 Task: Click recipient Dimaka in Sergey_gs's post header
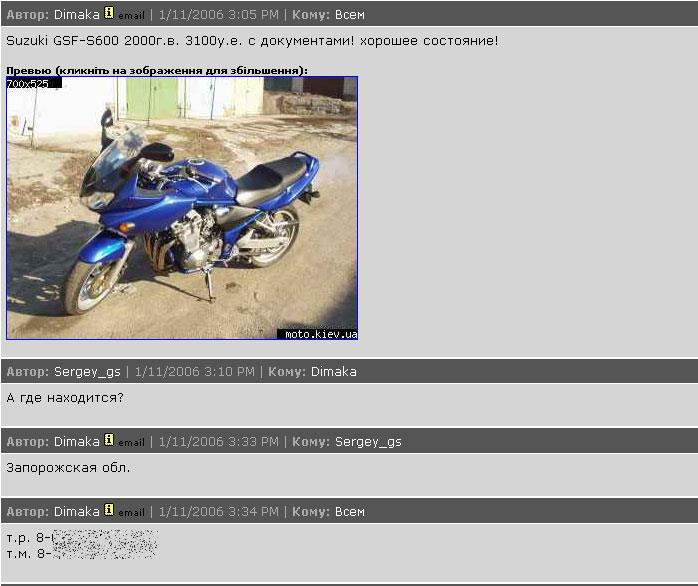pyautogui.click(x=334, y=372)
